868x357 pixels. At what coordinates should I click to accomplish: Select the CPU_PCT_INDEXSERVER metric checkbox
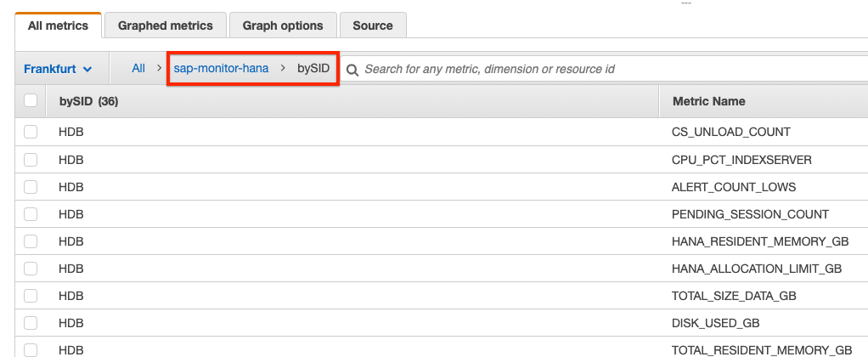pos(31,159)
